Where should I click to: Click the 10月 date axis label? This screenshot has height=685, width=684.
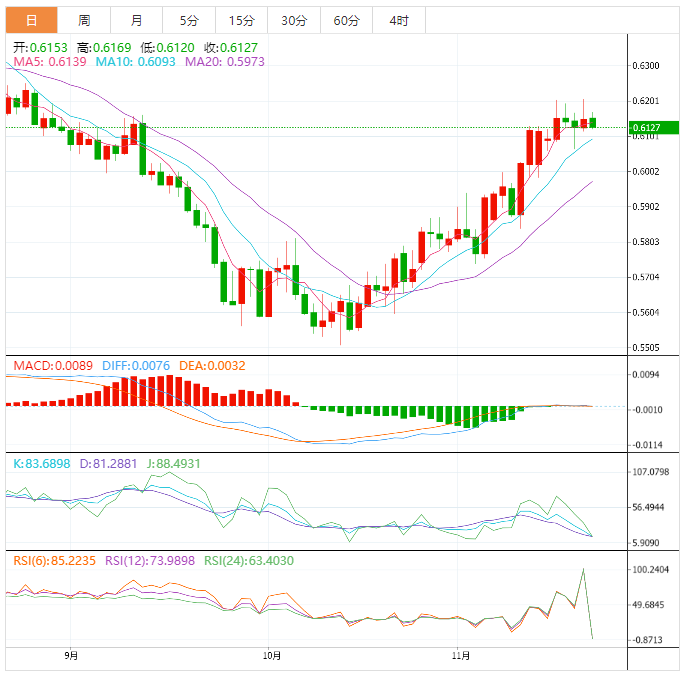tap(272, 656)
